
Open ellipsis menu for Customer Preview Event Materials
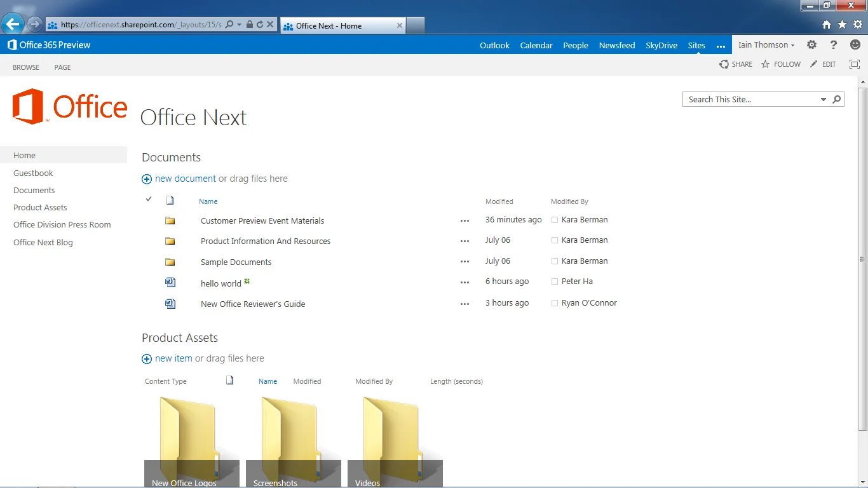coord(465,221)
